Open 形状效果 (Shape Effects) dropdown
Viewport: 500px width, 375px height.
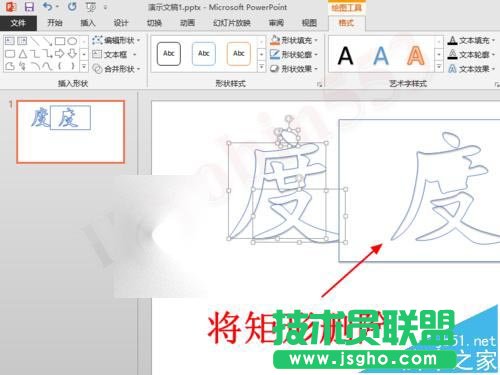(294, 69)
